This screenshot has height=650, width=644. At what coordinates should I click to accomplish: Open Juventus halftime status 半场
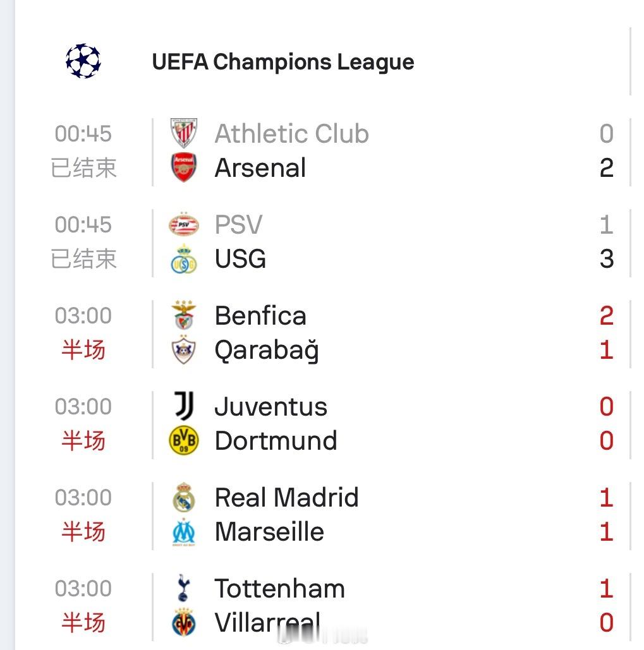pyautogui.click(x=83, y=440)
